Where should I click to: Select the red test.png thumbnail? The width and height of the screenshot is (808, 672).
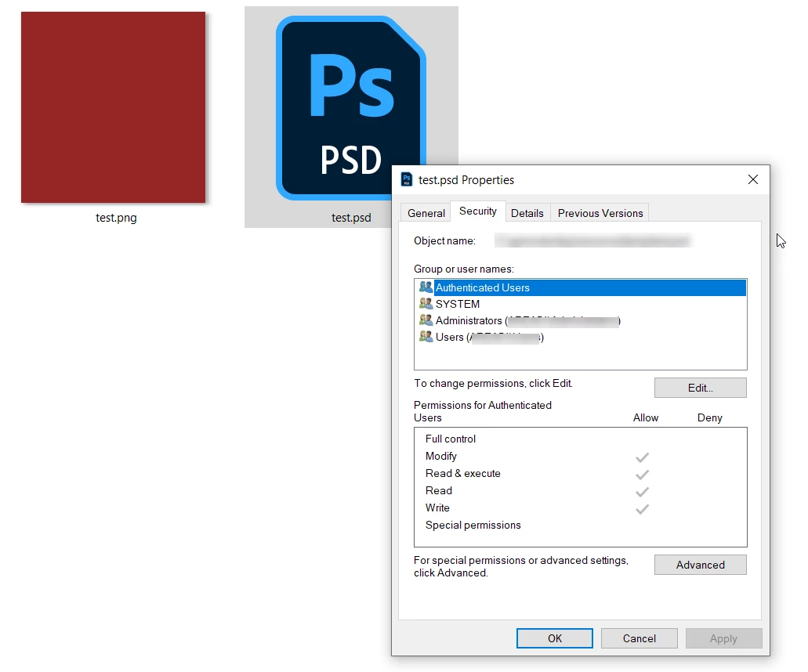pyautogui.click(x=114, y=107)
